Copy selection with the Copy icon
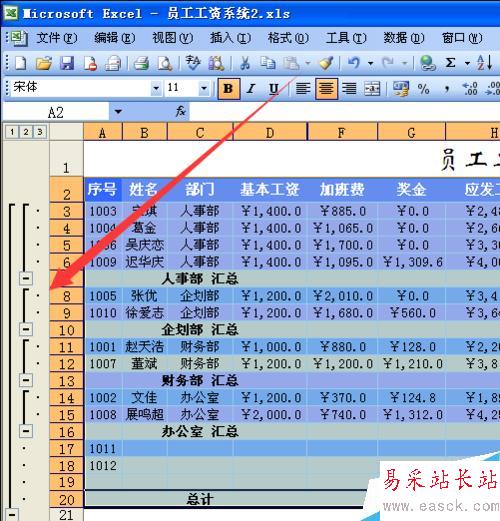500x521 pixels. pos(268,63)
